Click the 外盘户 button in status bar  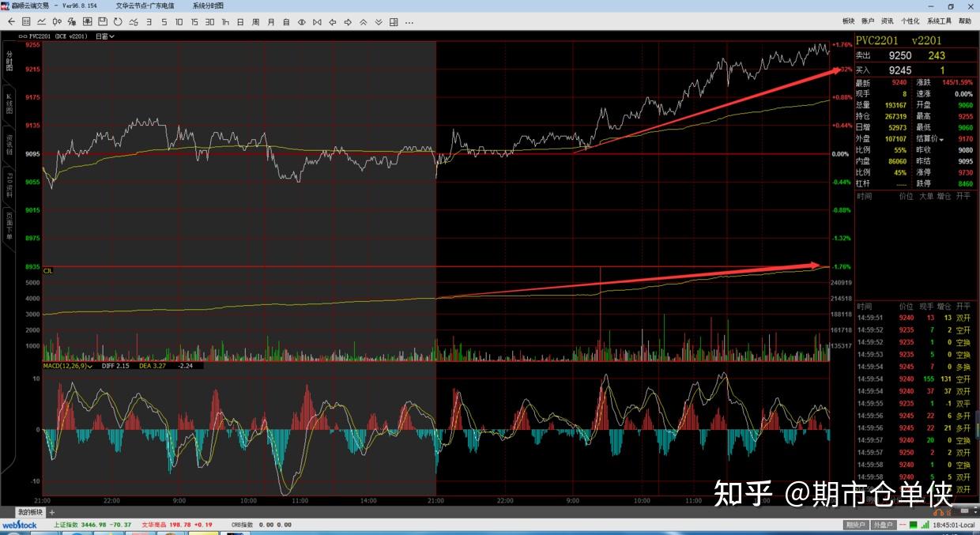click(881, 525)
